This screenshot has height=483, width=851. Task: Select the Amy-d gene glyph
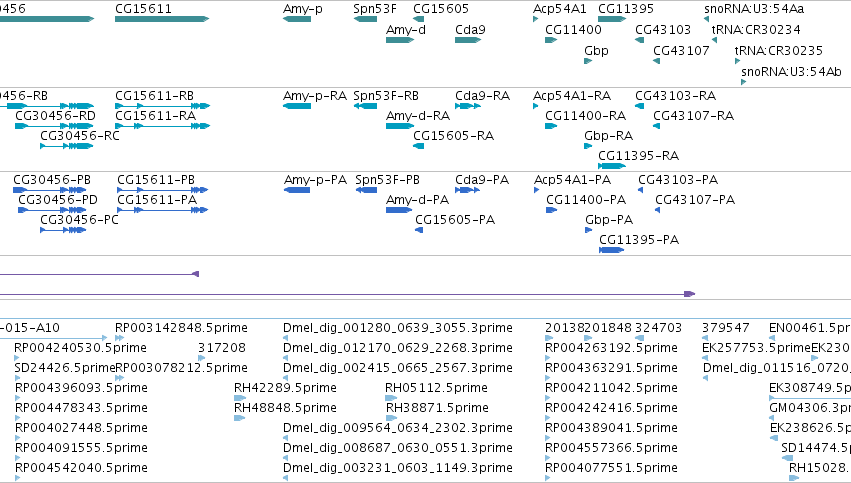tap(400, 40)
